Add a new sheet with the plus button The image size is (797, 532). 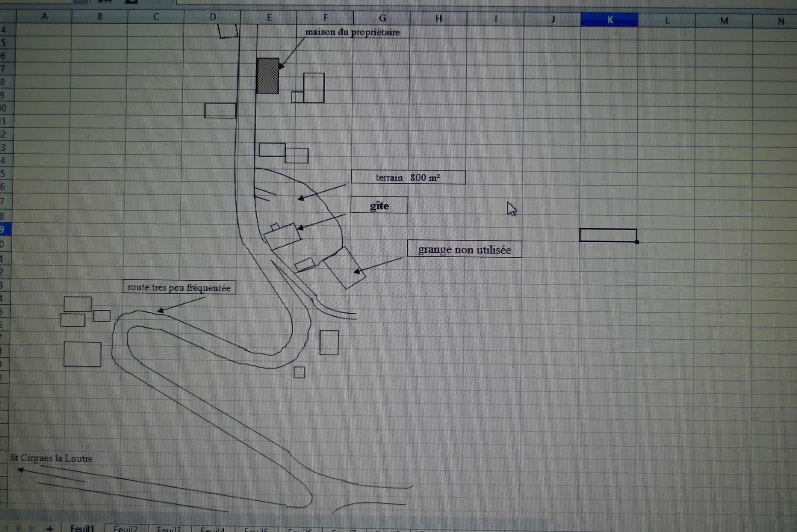50,529
